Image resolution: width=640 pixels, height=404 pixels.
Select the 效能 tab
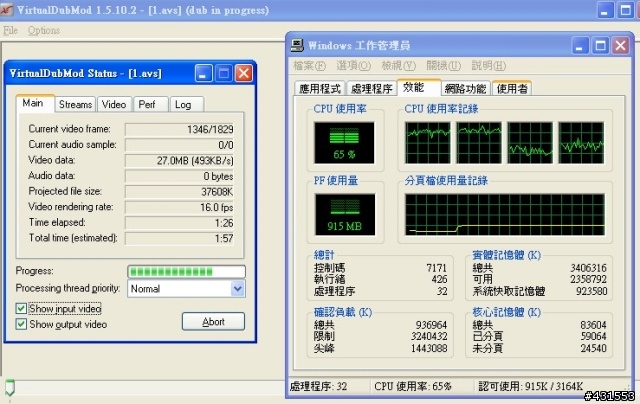click(x=418, y=87)
